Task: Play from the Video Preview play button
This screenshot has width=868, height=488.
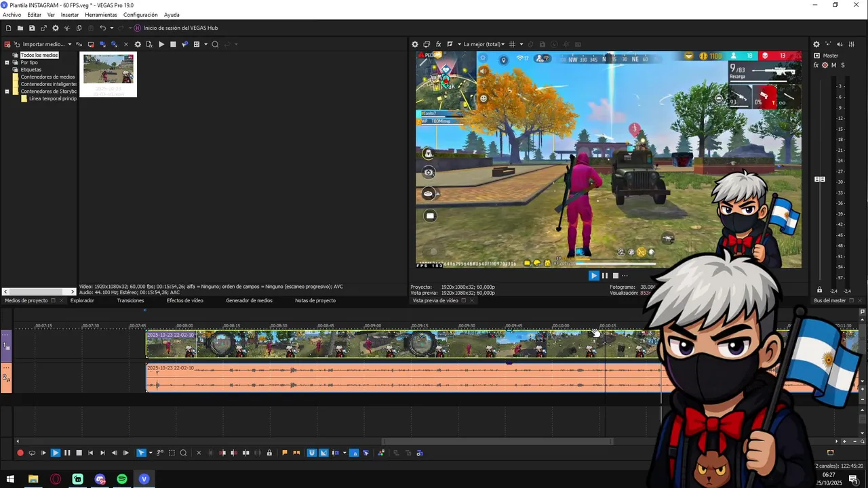Action: pos(594,275)
